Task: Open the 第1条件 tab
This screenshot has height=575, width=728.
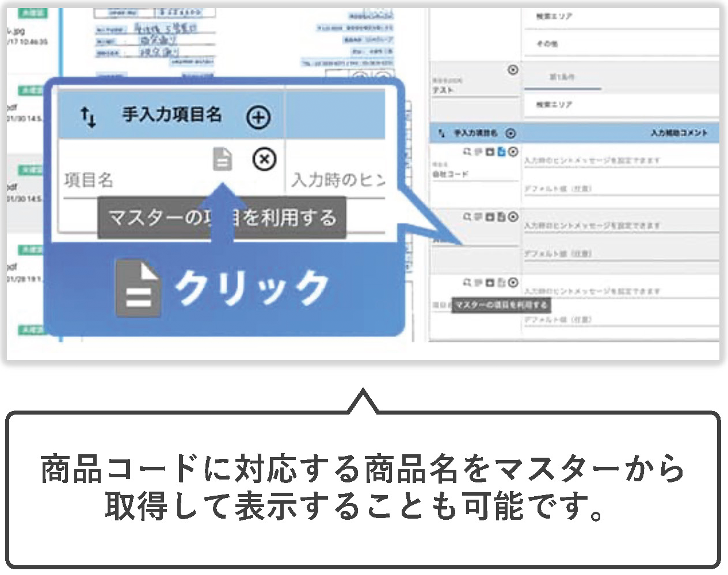Action: [x=562, y=77]
